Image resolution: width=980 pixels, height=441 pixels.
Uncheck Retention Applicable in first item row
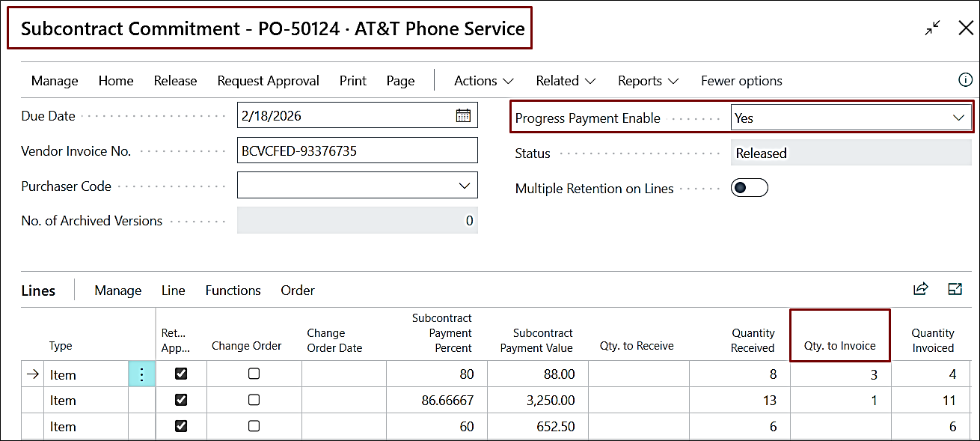(x=180, y=374)
